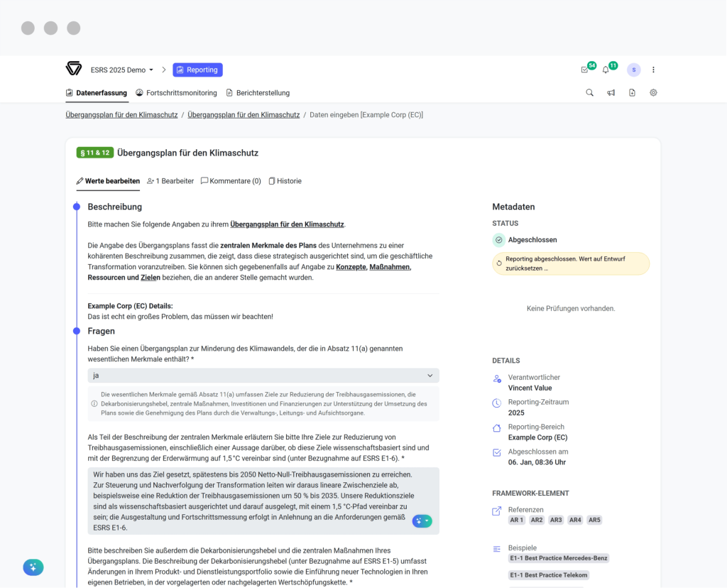Open first breadcrumb Übergangsplan für den Klimaschutz
The image size is (727, 588).
coord(121,114)
